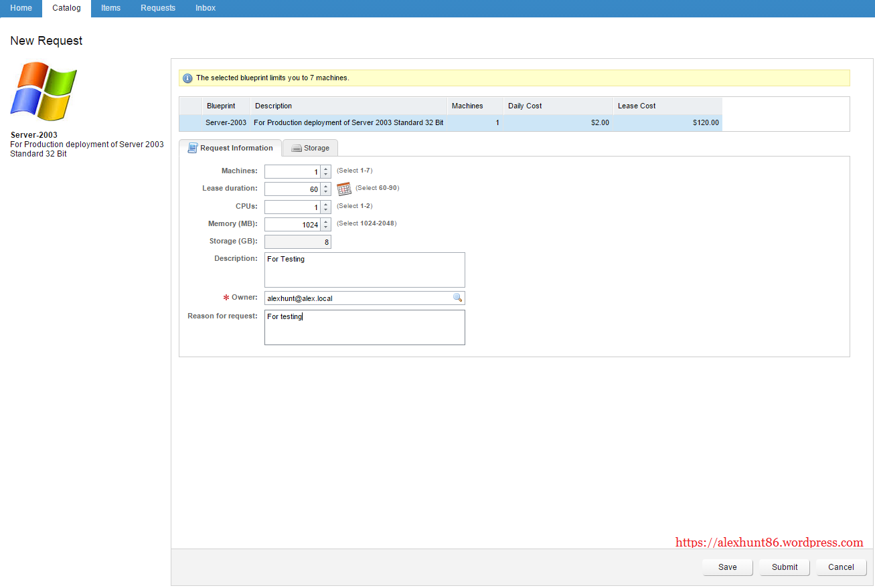
Task: Decrease the Lease duration with down arrow
Action: (326, 193)
